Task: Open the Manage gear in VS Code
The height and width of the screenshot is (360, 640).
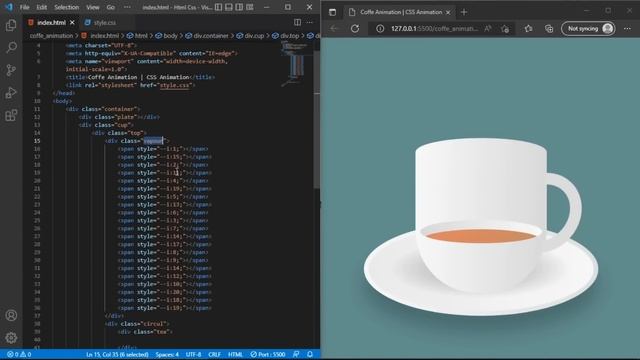Action: coord(11,338)
